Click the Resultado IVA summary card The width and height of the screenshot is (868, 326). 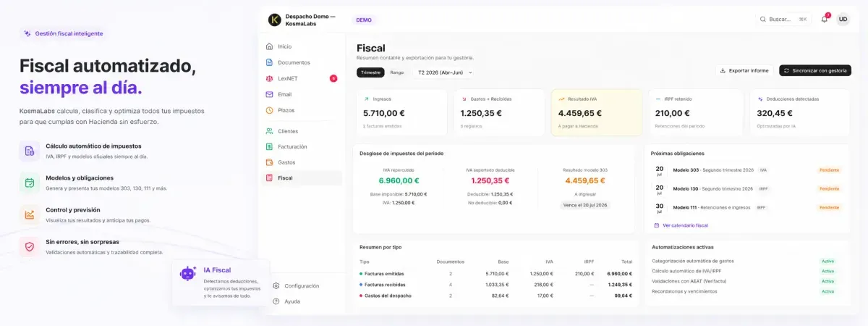coord(596,112)
